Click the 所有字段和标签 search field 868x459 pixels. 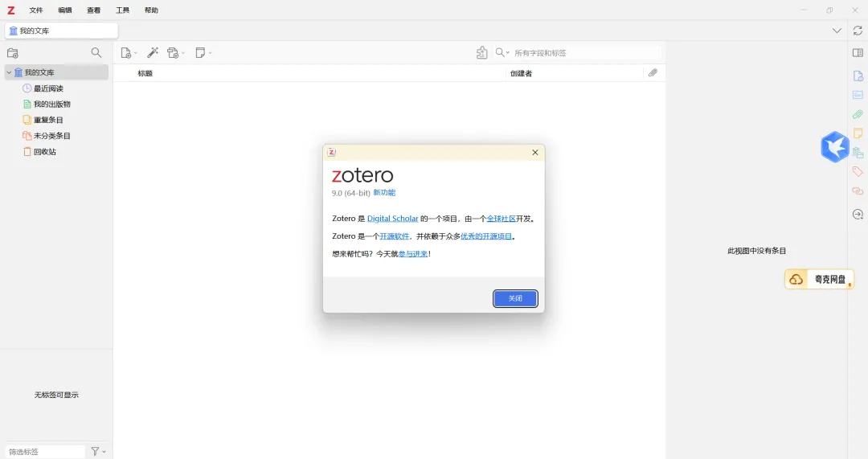pyautogui.click(x=586, y=52)
